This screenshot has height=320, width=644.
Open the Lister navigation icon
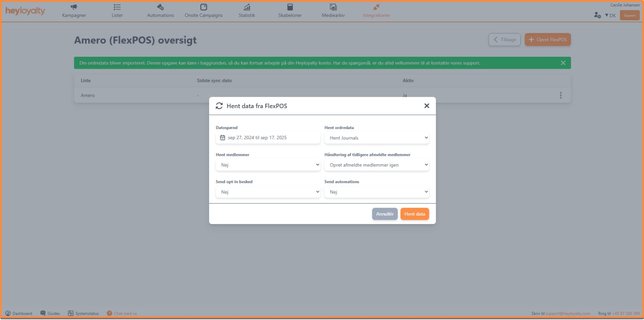pos(117,7)
